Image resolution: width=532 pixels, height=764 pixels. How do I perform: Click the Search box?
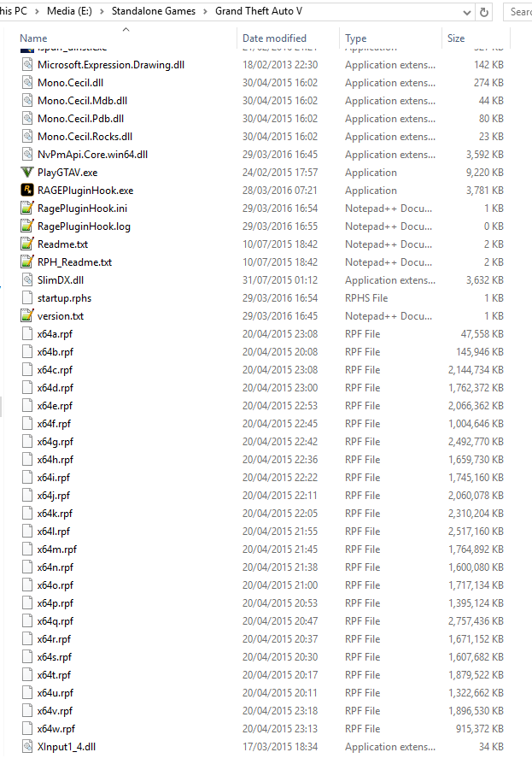click(x=517, y=12)
